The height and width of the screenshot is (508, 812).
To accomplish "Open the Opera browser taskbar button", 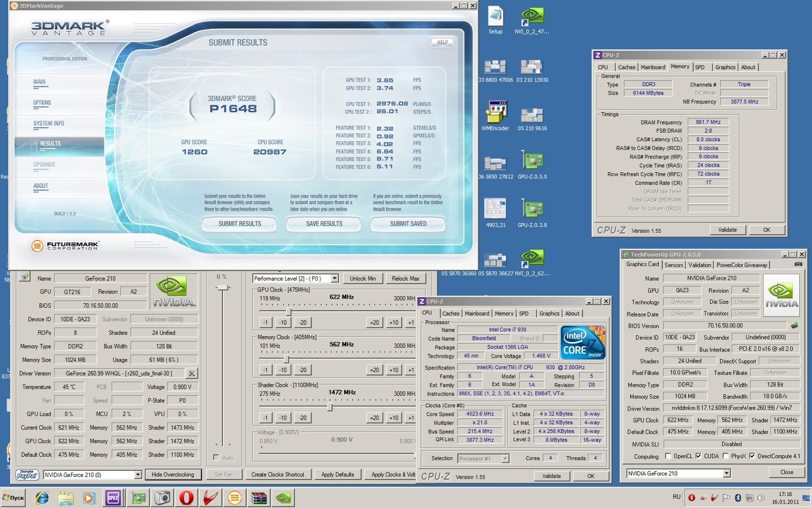I will pos(186,498).
